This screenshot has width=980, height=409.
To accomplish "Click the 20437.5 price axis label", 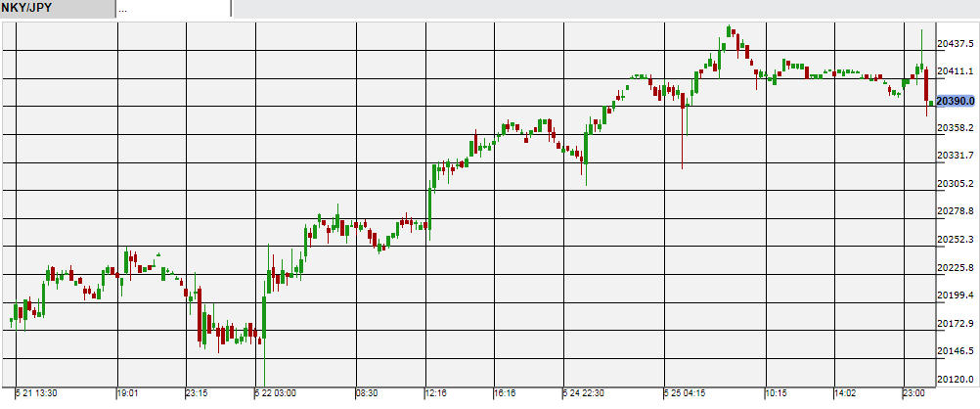I will 956,44.
